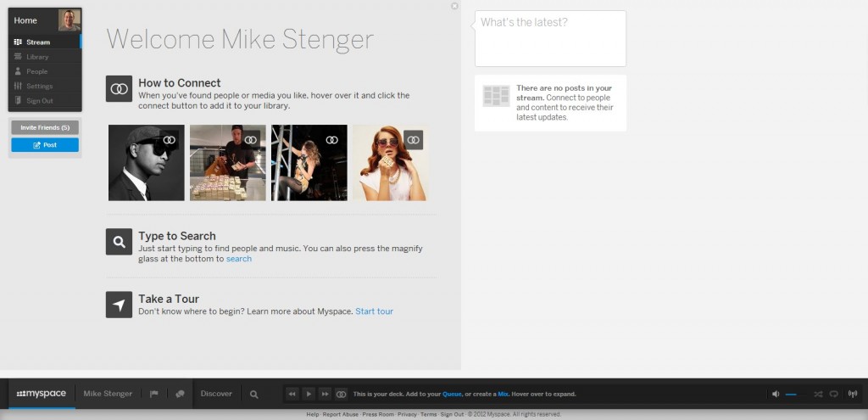
Task: Adjust the volume slider in the deck
Action: point(795,395)
